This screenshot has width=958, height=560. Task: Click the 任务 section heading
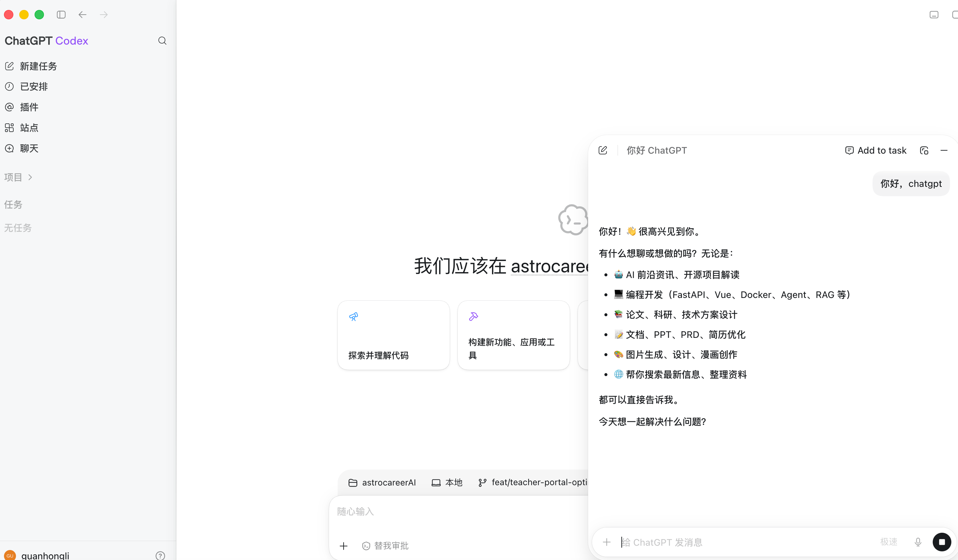[13, 205]
